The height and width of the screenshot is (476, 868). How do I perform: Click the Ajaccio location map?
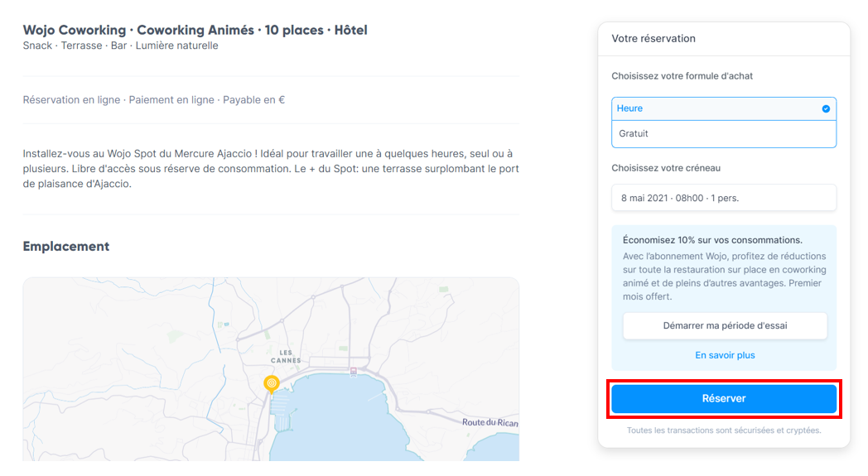[271, 369]
